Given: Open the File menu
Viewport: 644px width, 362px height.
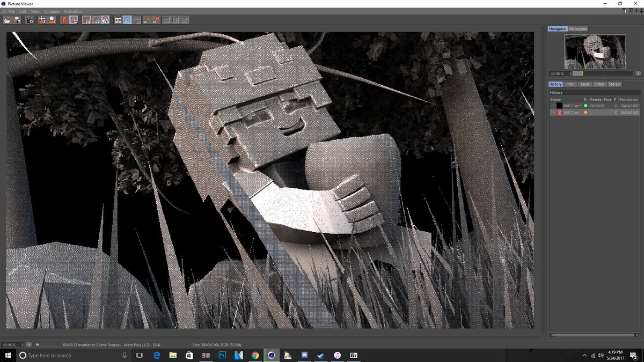Looking at the screenshot, I should [x=11, y=11].
